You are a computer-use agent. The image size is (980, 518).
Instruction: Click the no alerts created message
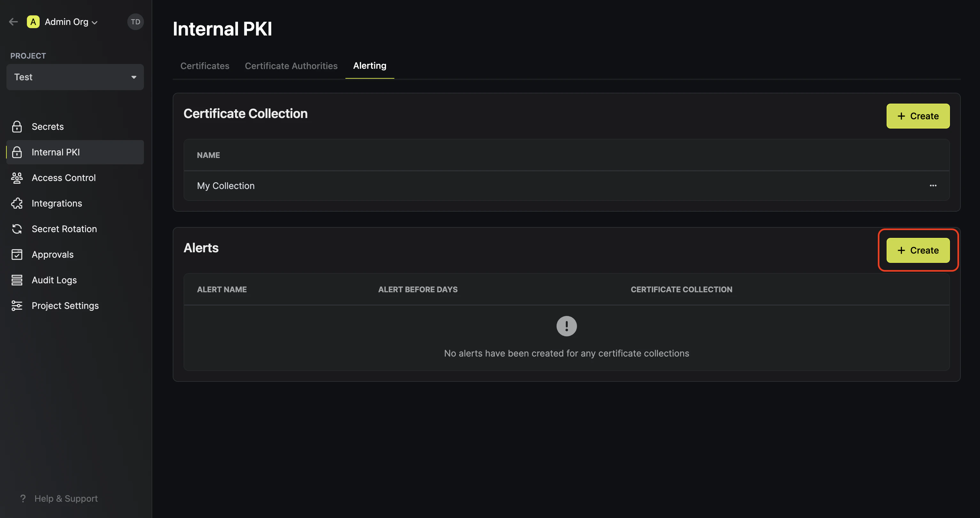click(566, 353)
